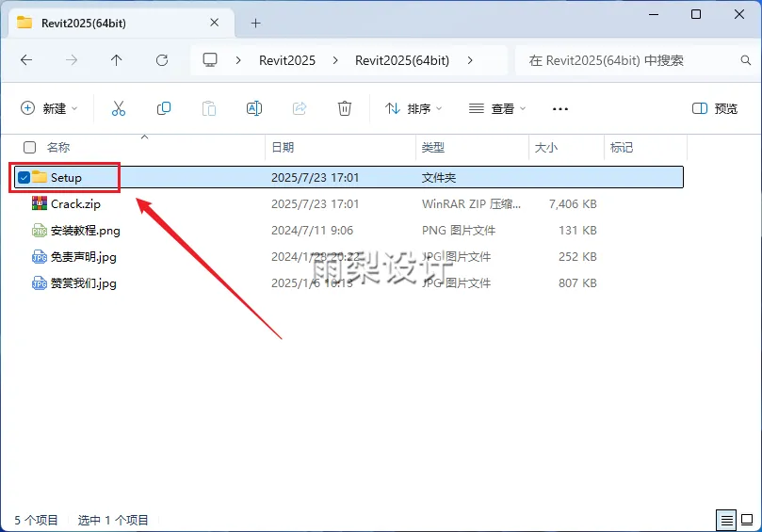
Task: Sort by the 标记 column header
Action: point(622,147)
